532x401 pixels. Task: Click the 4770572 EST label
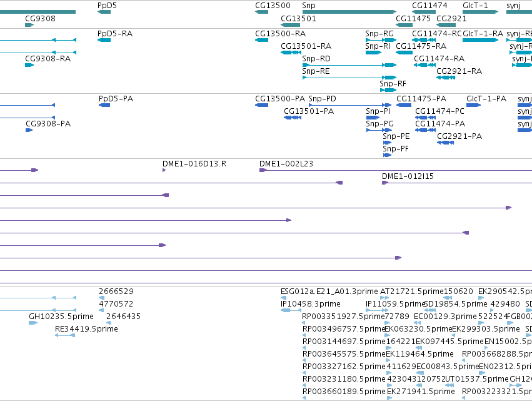point(116,304)
